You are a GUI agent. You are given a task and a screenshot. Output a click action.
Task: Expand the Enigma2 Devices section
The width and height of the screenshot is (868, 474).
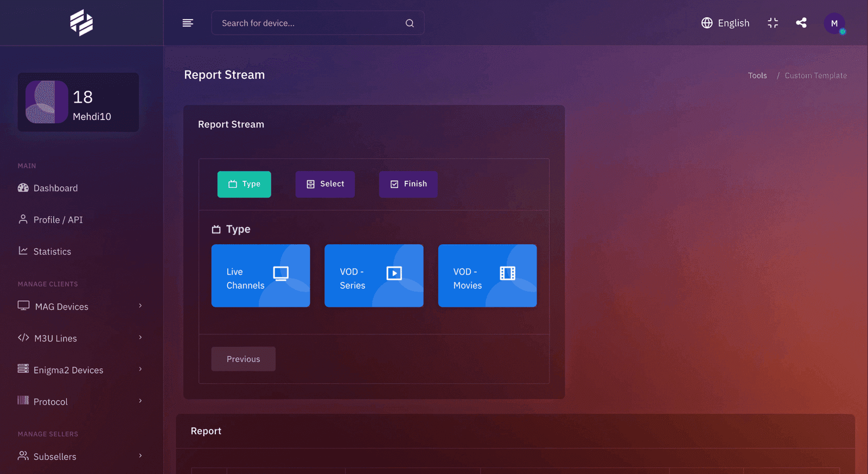tap(140, 369)
